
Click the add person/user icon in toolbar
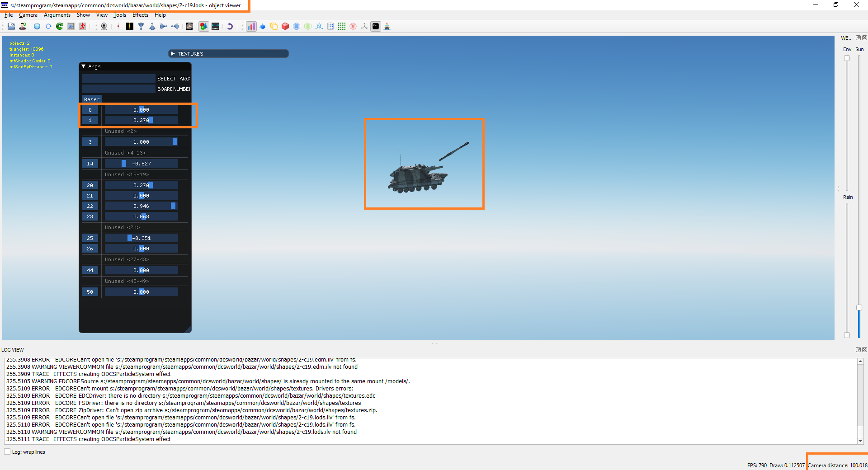pyautogui.click(x=23, y=26)
